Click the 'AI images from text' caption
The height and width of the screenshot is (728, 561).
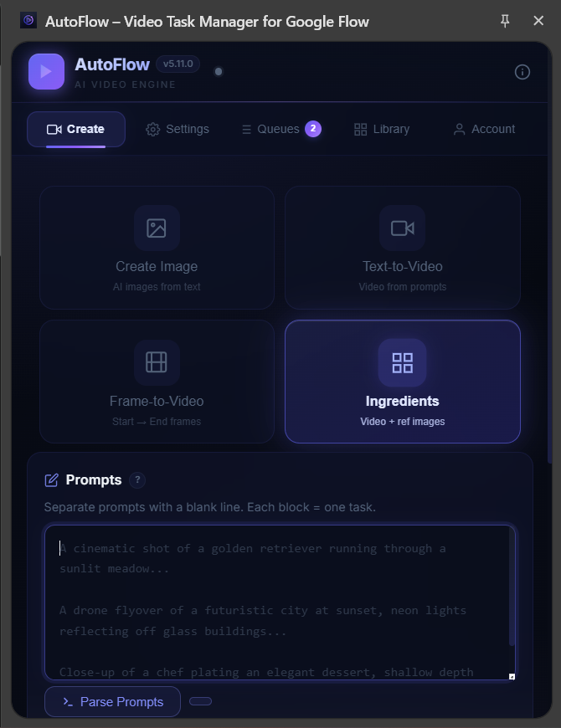coord(157,287)
